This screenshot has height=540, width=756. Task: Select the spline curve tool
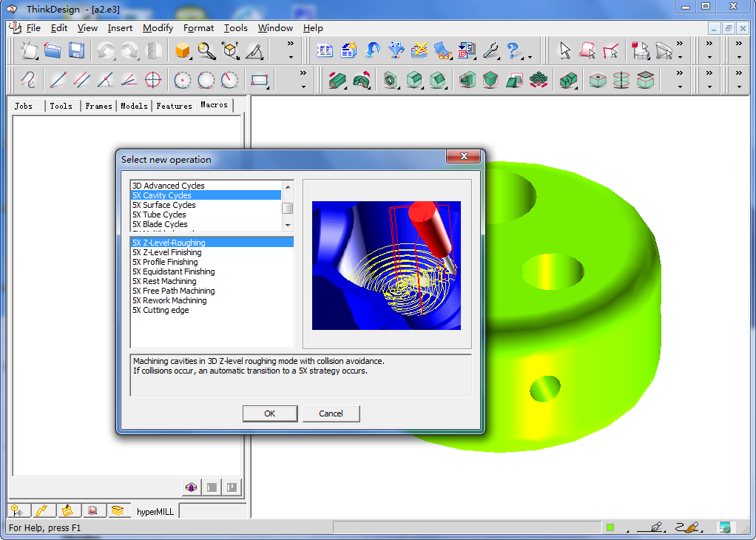click(28, 80)
